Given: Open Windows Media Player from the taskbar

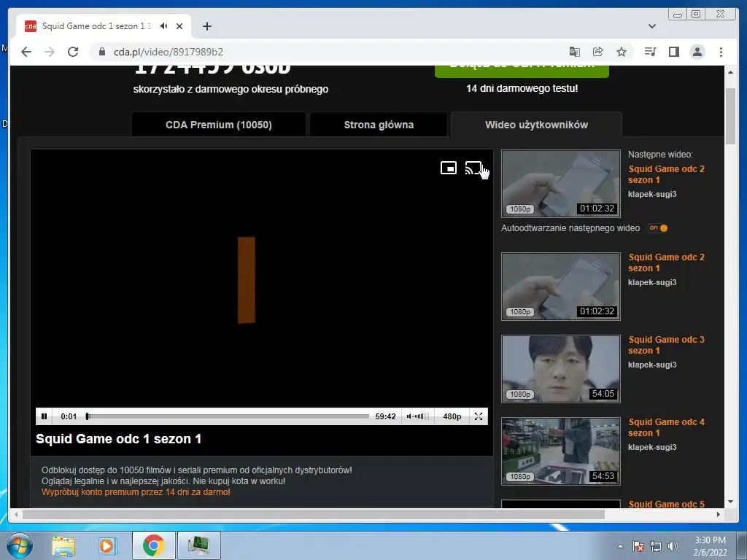Looking at the screenshot, I should click(x=107, y=545).
